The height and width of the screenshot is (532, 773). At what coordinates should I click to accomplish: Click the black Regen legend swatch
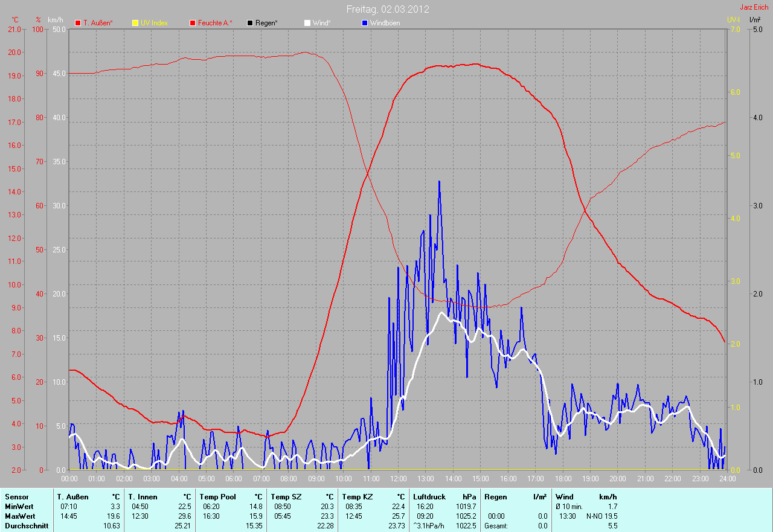[250, 23]
